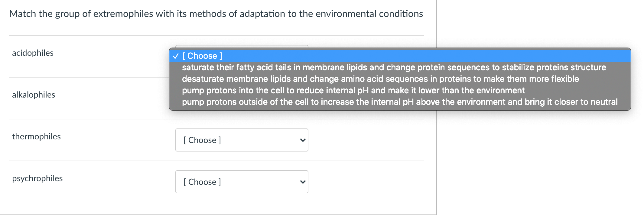Expand the chevron on psychrophiles dropdown
644x223 pixels.
[302, 181]
